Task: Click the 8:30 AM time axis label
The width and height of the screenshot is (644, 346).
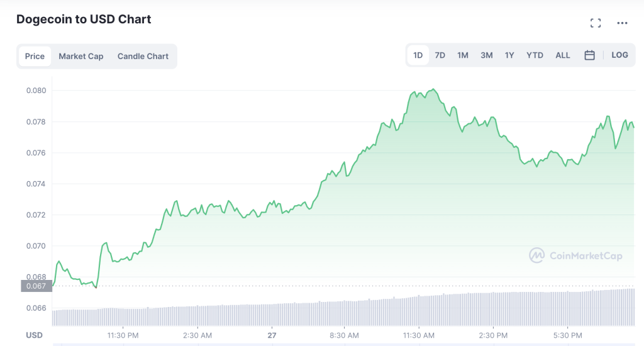Action: (344, 335)
